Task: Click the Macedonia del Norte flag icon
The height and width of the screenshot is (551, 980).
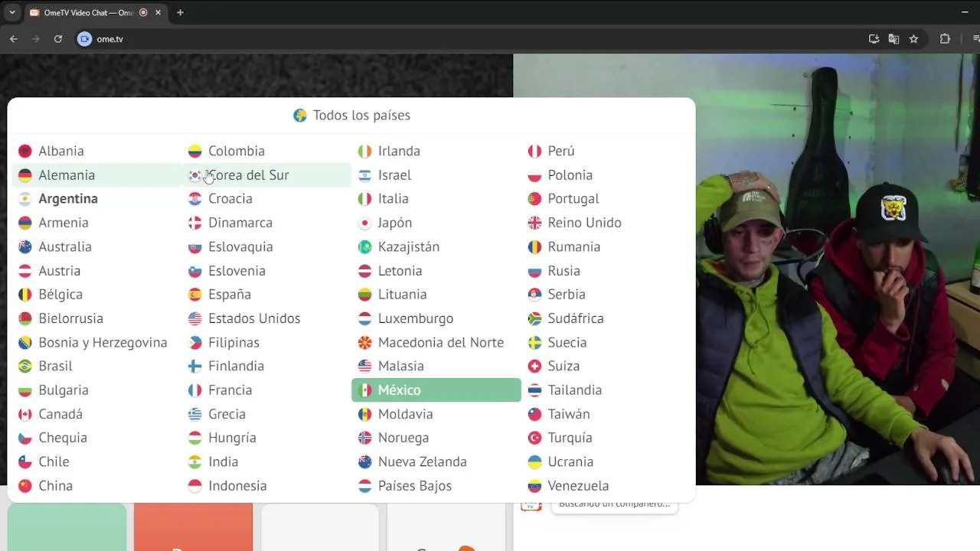Action: [364, 342]
